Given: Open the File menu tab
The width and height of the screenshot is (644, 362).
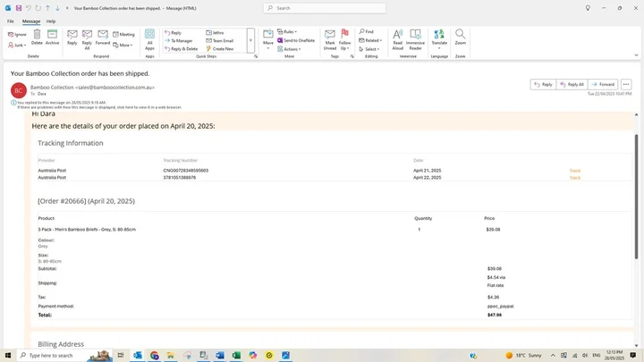Looking at the screenshot, I should tap(11, 21).
